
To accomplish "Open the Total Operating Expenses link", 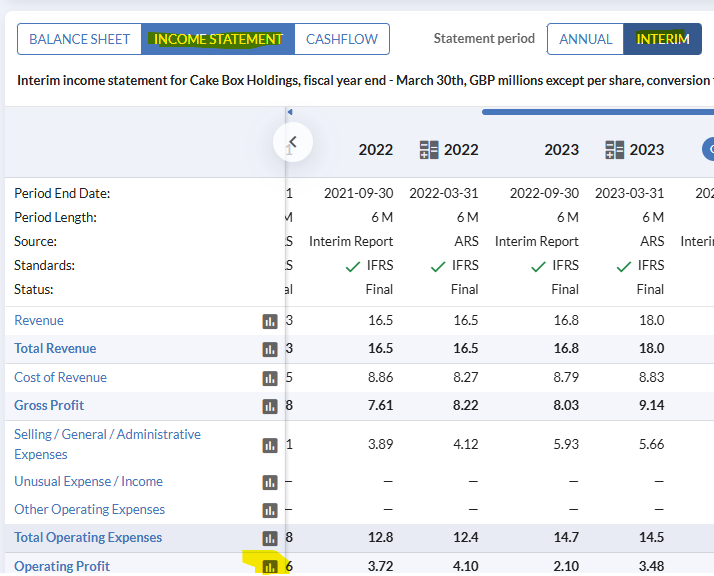I will (x=88, y=537).
